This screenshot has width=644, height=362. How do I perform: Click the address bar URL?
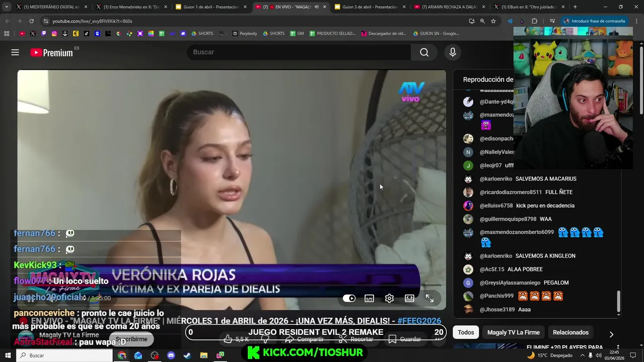[x=92, y=21]
